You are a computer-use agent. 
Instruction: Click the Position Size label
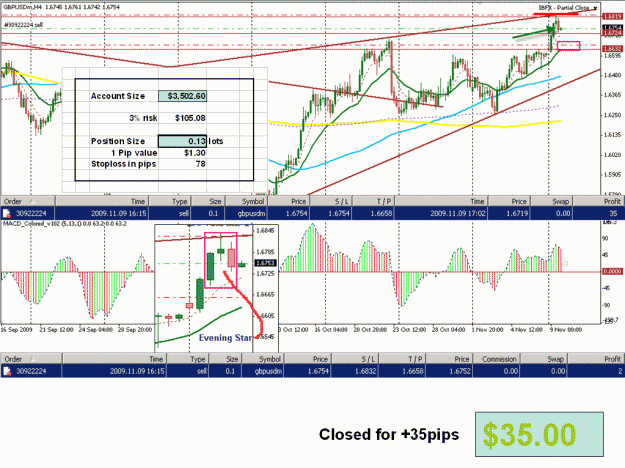[118, 142]
